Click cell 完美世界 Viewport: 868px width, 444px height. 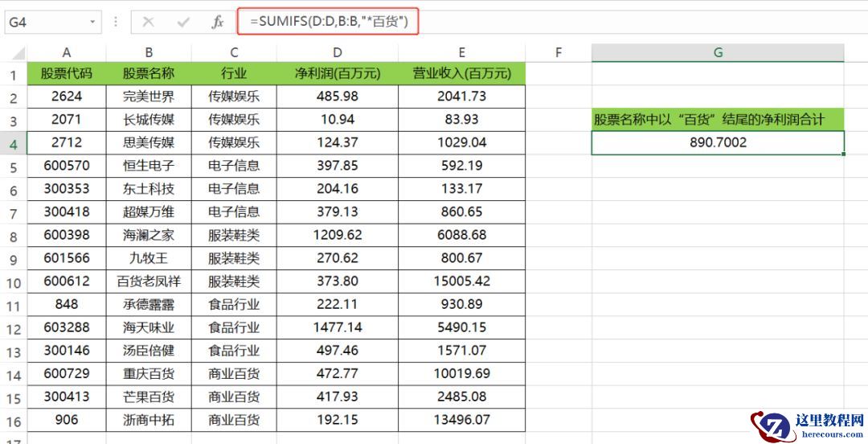149,97
